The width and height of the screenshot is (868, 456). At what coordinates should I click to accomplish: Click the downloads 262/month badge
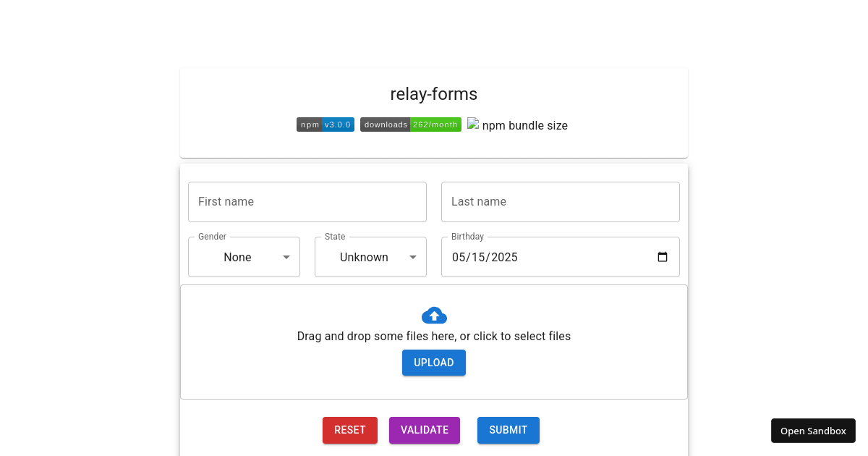[x=410, y=124]
